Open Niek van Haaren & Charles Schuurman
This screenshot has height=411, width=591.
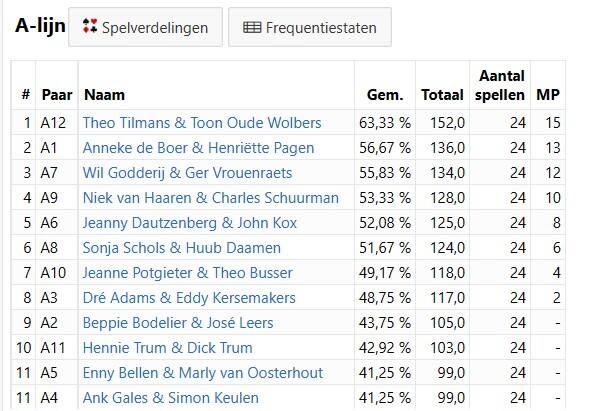pos(211,198)
